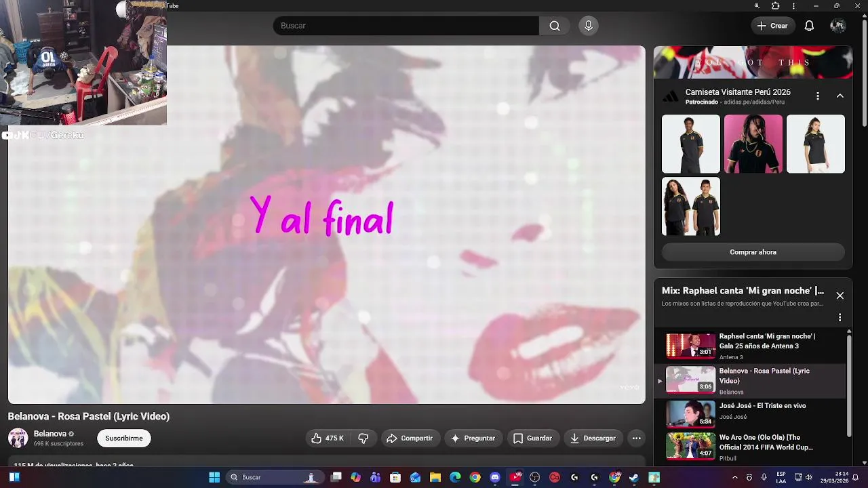This screenshot has width=868, height=488.
Task: Open Discord from the taskbar
Action: (495, 477)
